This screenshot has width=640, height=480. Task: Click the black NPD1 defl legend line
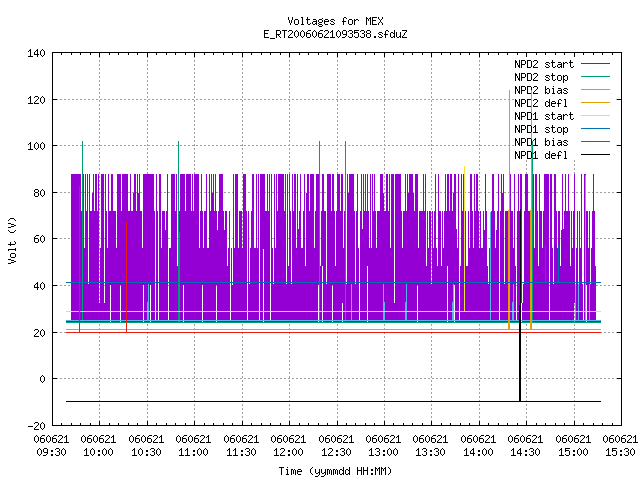(x=596, y=155)
